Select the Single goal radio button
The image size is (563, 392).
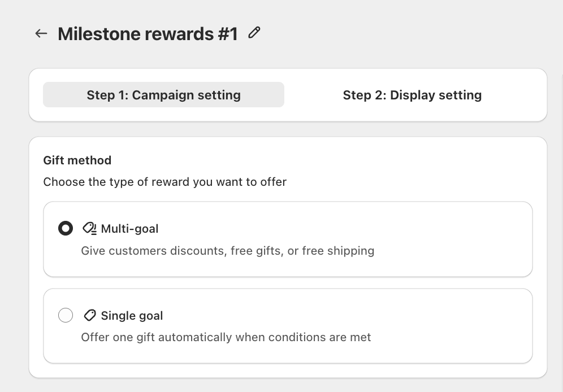point(66,315)
